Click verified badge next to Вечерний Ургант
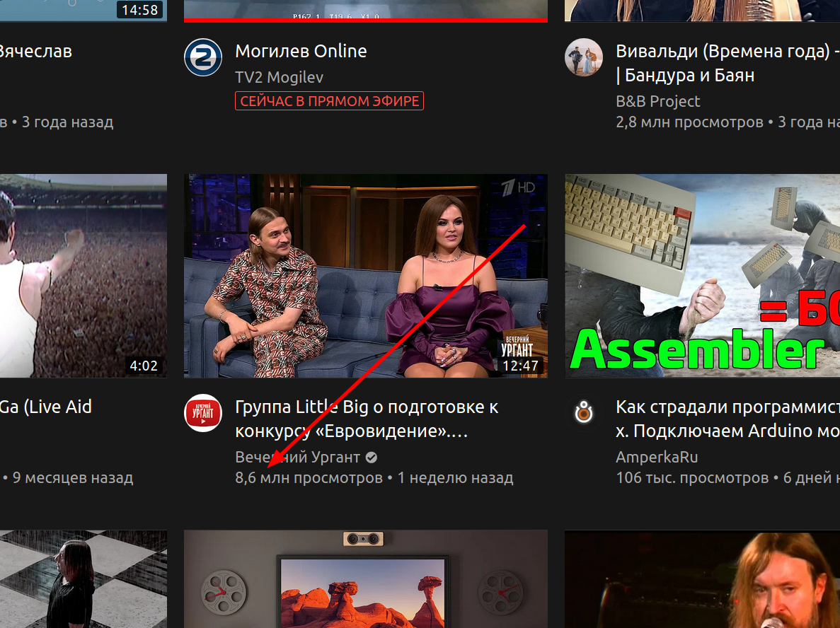The width and height of the screenshot is (840, 628). pyautogui.click(x=372, y=458)
